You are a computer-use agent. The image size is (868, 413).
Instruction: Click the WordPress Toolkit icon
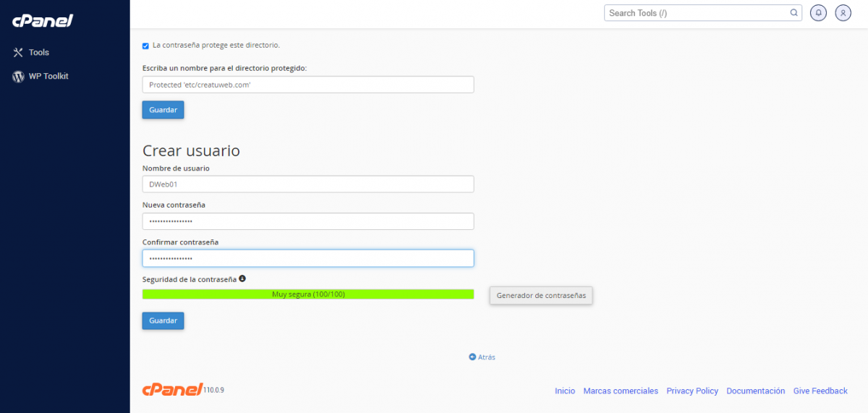pyautogui.click(x=19, y=77)
